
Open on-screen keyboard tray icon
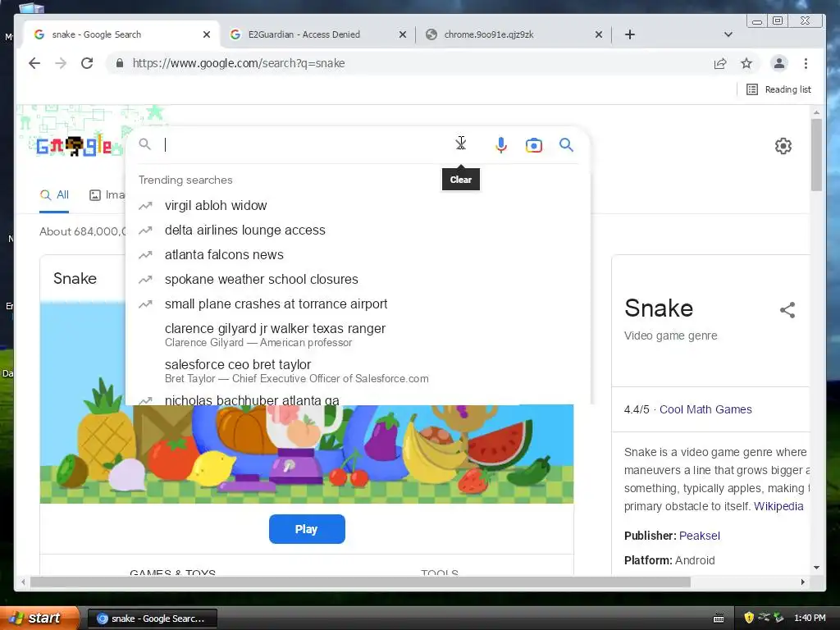(719, 619)
